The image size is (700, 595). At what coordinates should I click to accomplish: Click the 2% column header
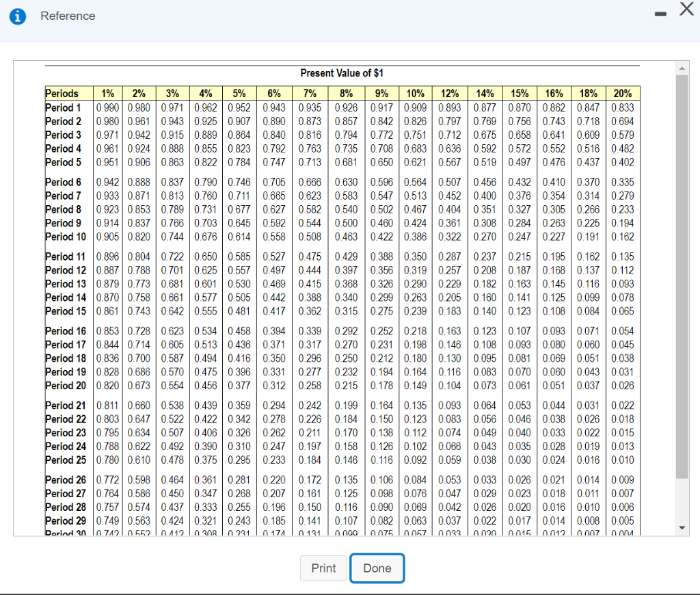point(139,94)
